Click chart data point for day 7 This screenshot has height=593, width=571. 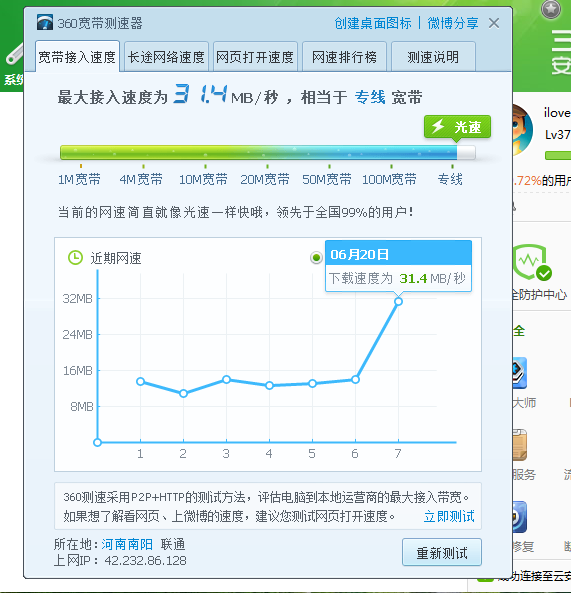[398, 301]
